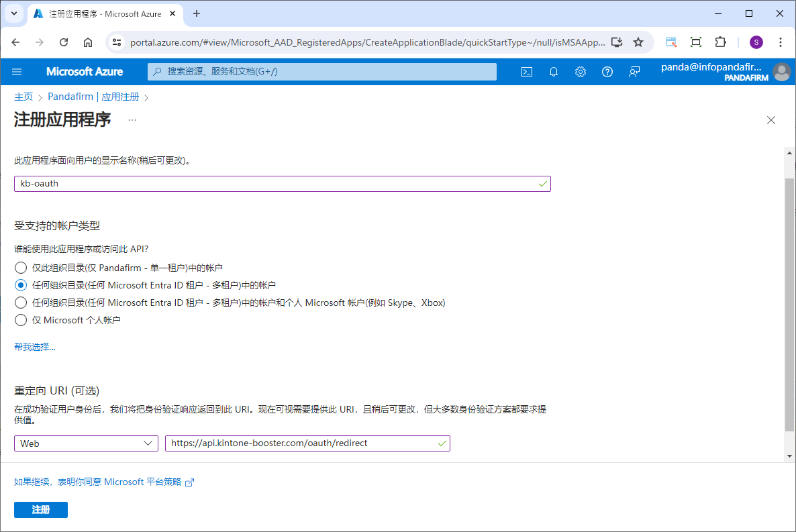Select single-tenant Pandafirm account option
Viewport: 796px width, 532px height.
[x=21, y=268]
